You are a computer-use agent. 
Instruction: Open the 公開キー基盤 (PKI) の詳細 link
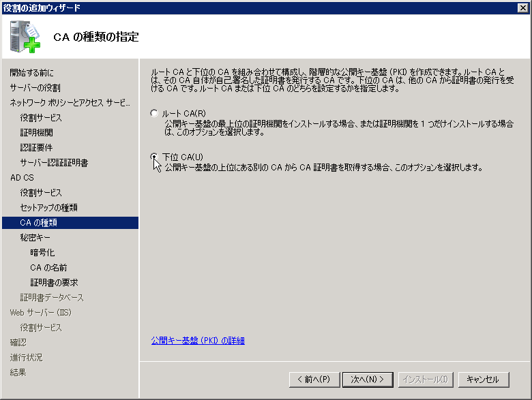pos(198,341)
